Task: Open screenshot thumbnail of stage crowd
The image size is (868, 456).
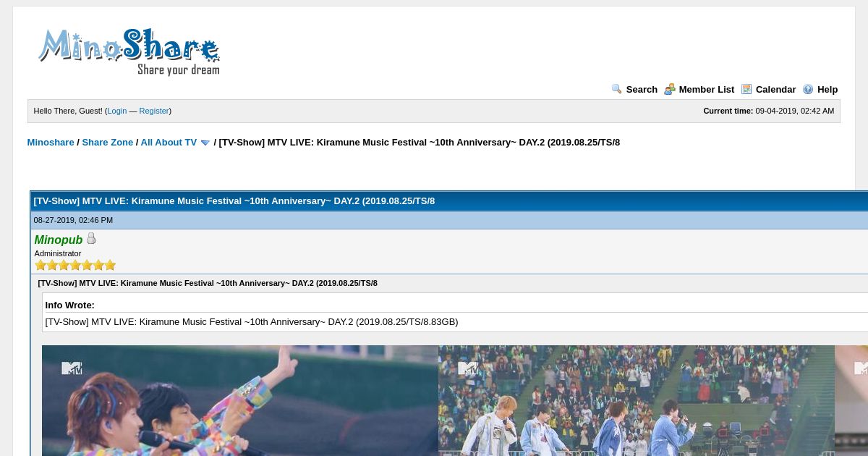Action: pyautogui.click(x=637, y=400)
